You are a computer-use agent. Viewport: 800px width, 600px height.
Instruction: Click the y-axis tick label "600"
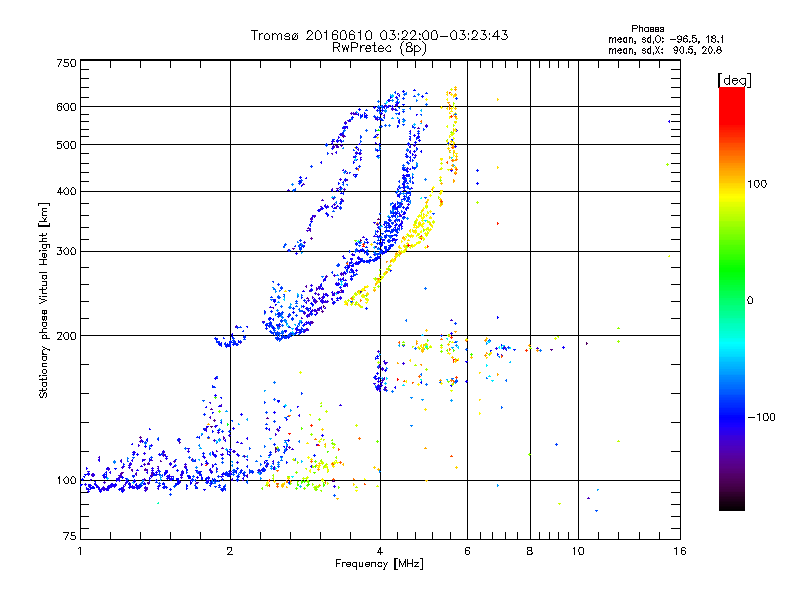pyautogui.click(x=66, y=107)
